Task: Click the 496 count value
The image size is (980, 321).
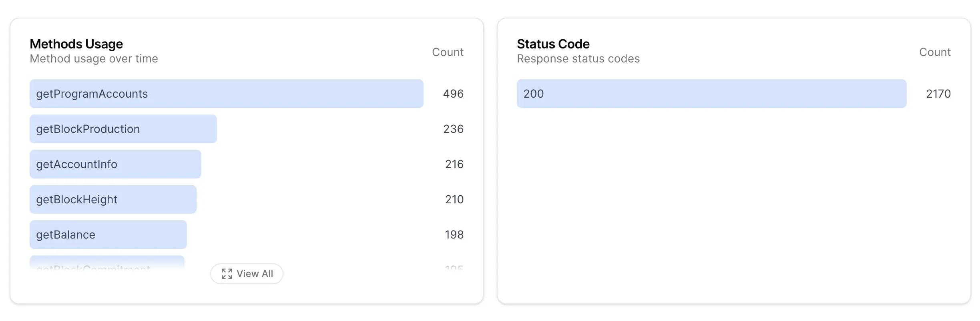Action: tap(453, 94)
